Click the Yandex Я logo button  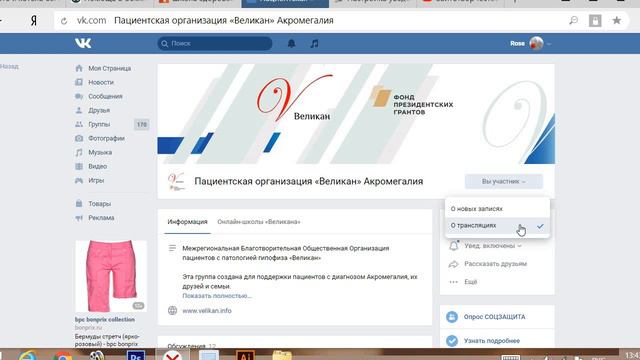34,20
